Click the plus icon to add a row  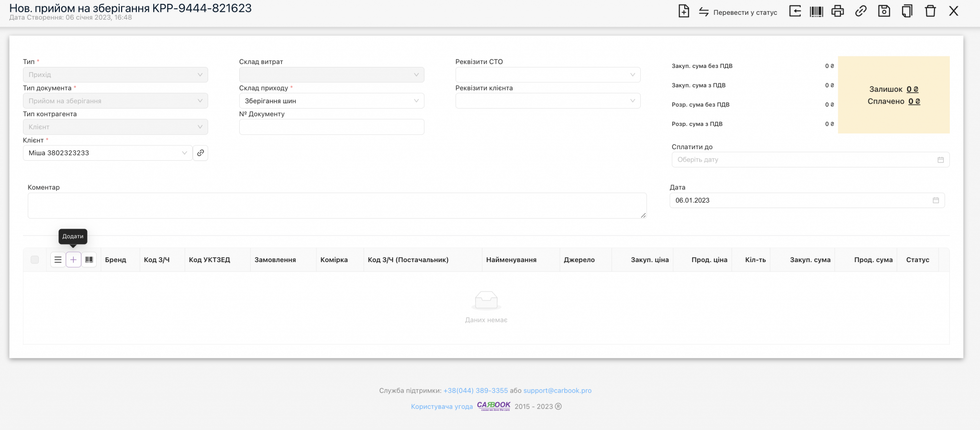pos(73,260)
